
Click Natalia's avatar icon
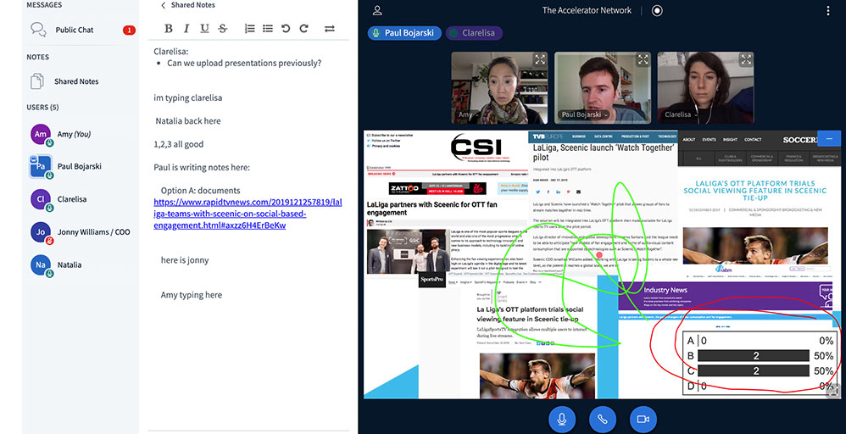point(41,265)
